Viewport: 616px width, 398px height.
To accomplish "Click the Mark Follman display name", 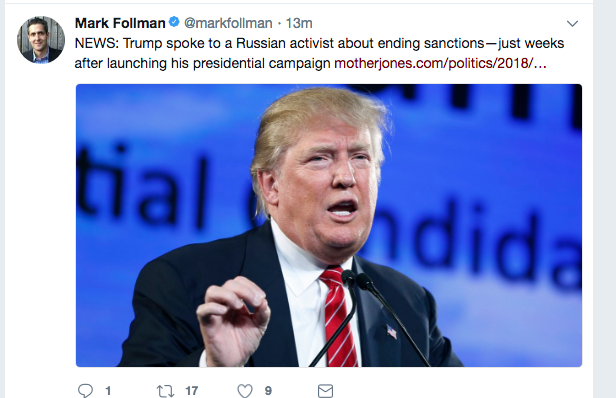I will click(x=120, y=23).
